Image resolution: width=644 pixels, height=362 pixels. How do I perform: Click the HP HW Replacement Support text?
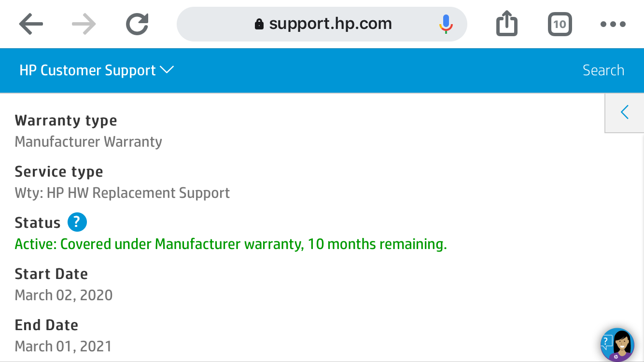[x=122, y=193]
